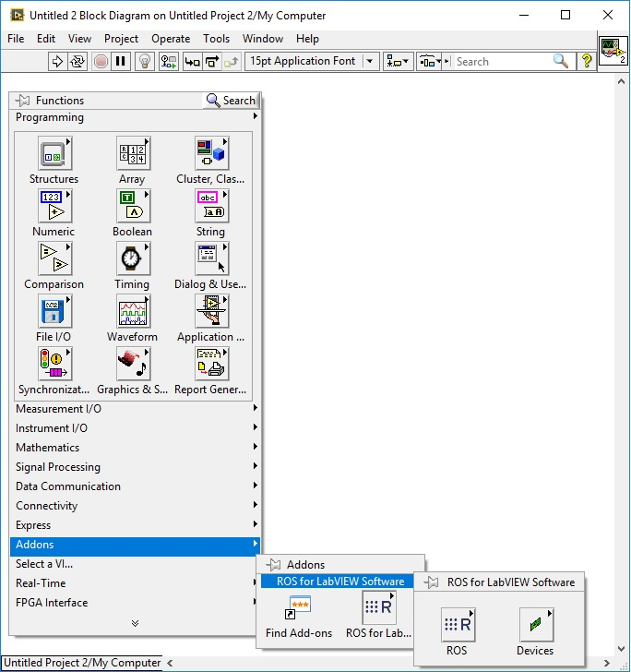Click the Run Continuously button
Screen dimensions: 631x672
pos(77,62)
